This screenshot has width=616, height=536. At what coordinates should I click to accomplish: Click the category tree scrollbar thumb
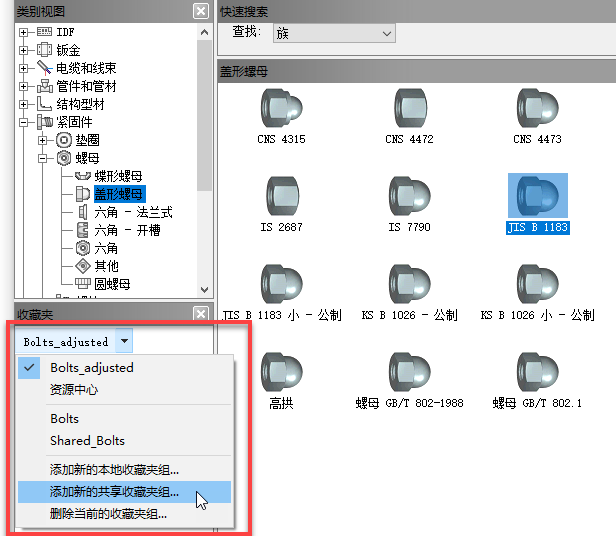204,115
